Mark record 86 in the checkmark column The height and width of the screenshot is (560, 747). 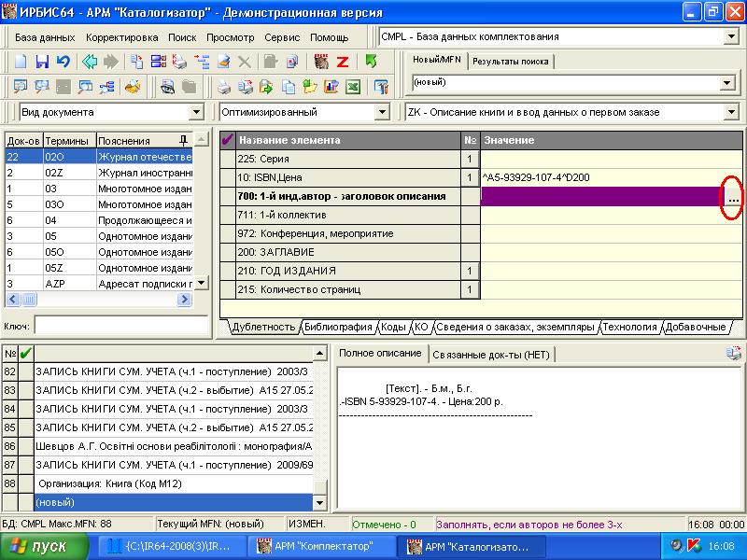click(25, 447)
